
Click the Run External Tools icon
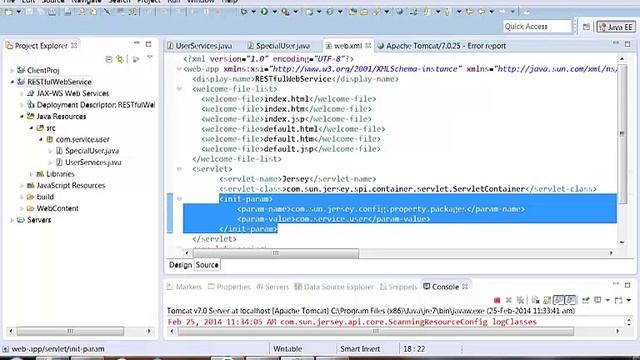285,12
